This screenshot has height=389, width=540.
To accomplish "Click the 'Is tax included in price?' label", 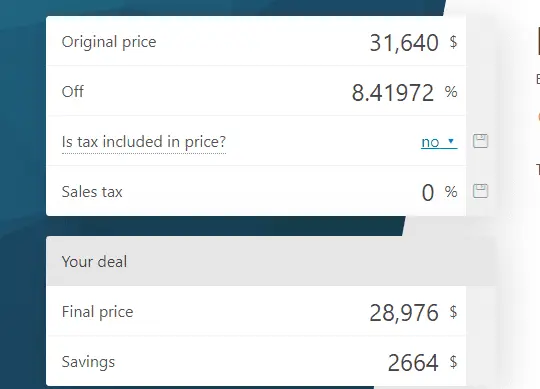I will (x=144, y=142).
